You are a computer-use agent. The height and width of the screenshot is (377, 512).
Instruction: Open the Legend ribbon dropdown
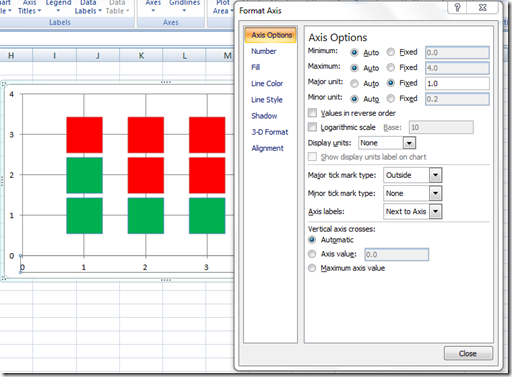coord(58,7)
